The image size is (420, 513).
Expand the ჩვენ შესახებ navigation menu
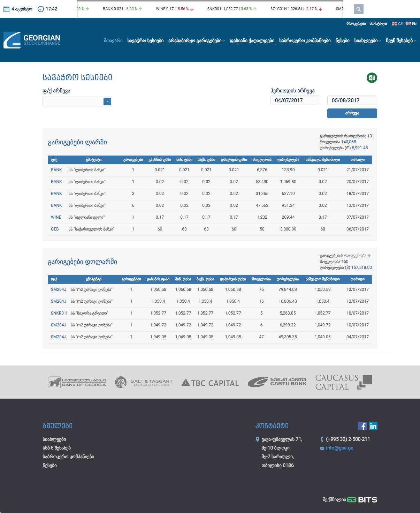[x=401, y=41]
